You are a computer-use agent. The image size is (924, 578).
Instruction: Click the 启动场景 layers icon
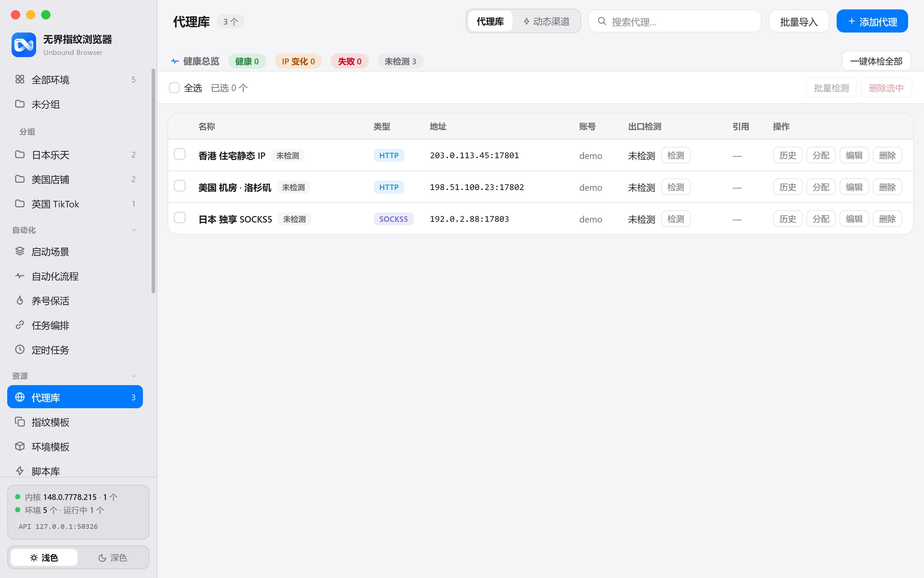point(20,251)
